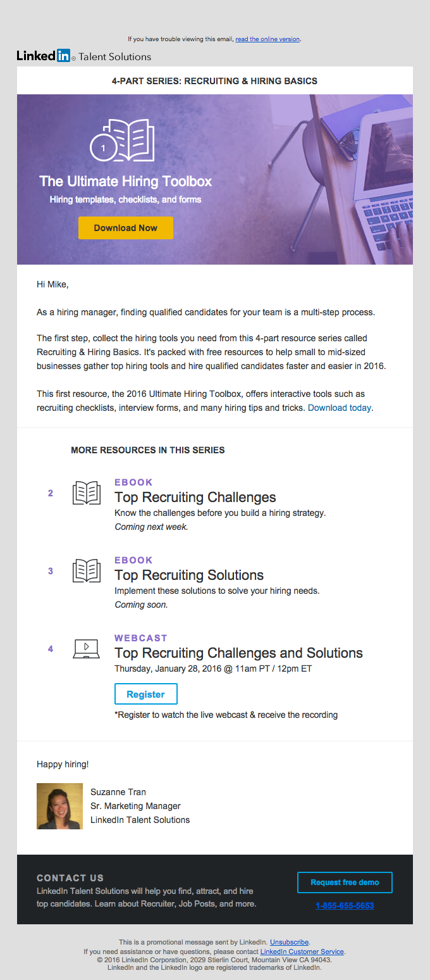Click the ebook icon beside Top Recruiting Challenges
430x980 pixels.
87,493
